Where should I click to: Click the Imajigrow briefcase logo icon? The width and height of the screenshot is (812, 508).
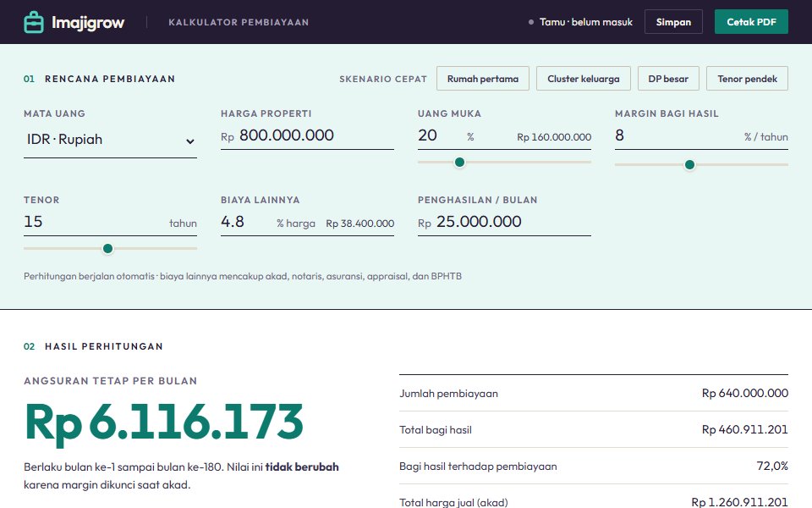(34, 22)
